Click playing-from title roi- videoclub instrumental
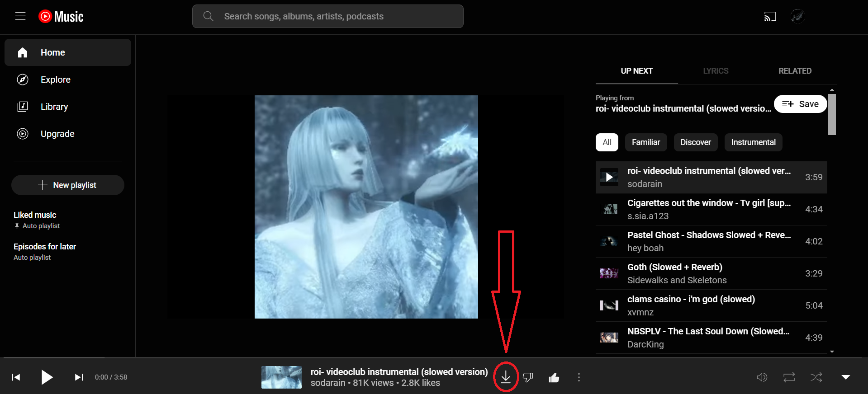This screenshot has height=394, width=868. point(683,108)
